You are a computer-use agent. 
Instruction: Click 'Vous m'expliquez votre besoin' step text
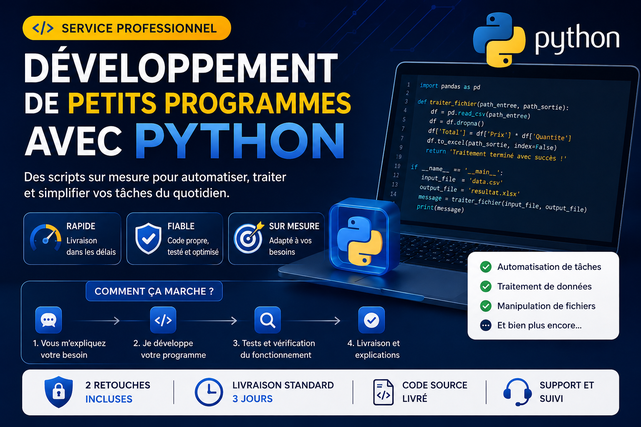69,349
